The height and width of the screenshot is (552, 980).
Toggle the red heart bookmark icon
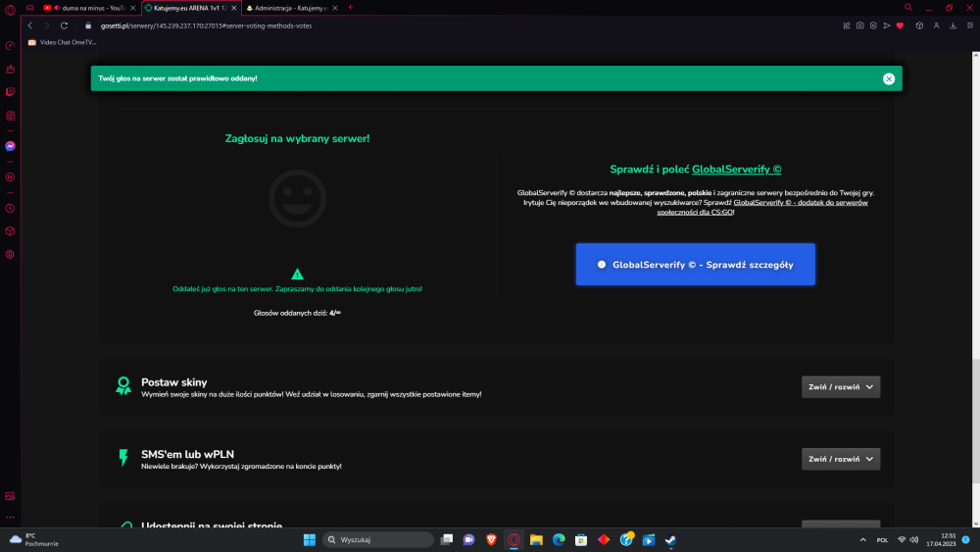coord(900,25)
